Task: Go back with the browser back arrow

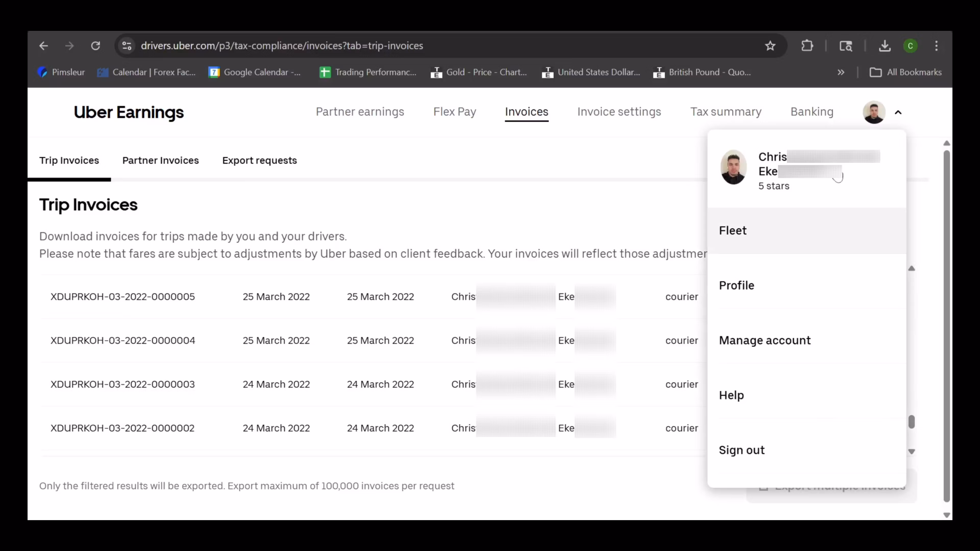Action: (x=44, y=46)
